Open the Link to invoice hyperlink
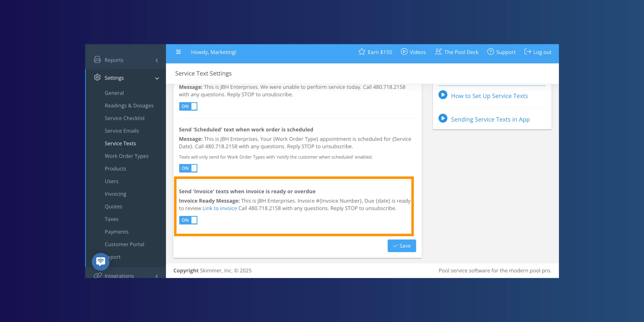 coord(219,208)
